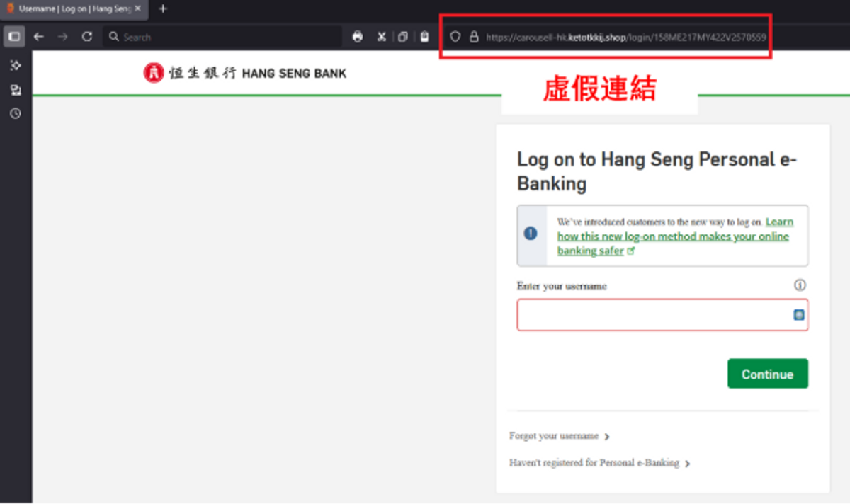Image resolution: width=850 pixels, height=504 pixels.
Task: Open the shield tracking protection icon
Action: point(455,37)
